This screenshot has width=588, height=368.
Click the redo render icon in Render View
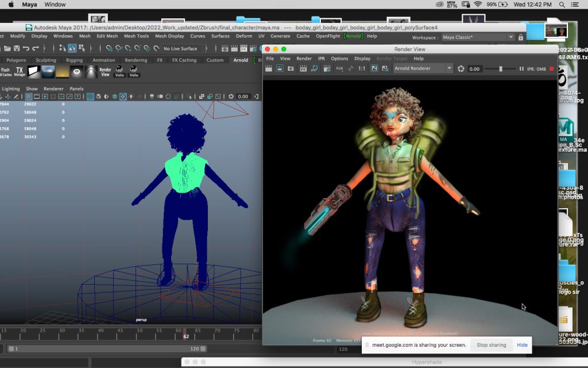click(x=269, y=68)
